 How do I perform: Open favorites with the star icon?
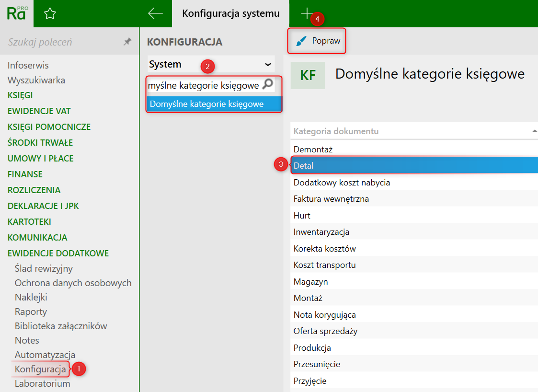coord(50,13)
